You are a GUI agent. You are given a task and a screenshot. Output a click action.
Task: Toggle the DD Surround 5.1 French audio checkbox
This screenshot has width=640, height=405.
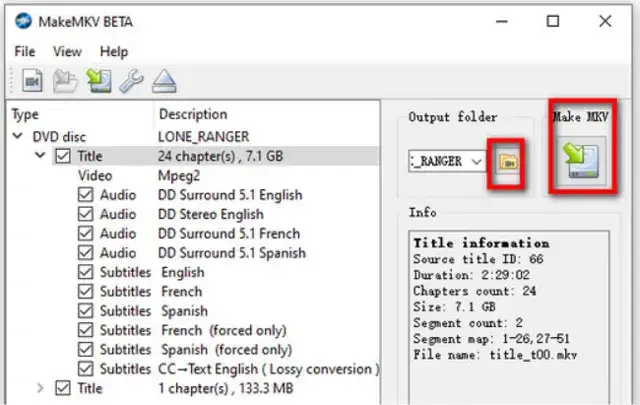(85, 233)
